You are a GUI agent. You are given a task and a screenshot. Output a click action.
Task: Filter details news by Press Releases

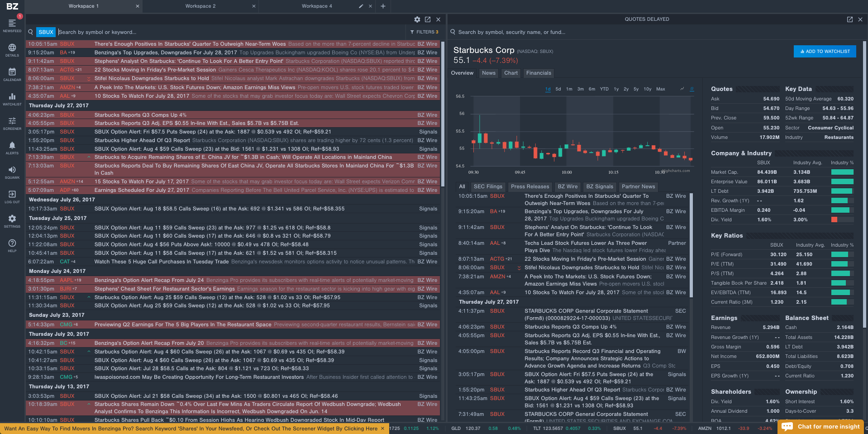(x=530, y=186)
